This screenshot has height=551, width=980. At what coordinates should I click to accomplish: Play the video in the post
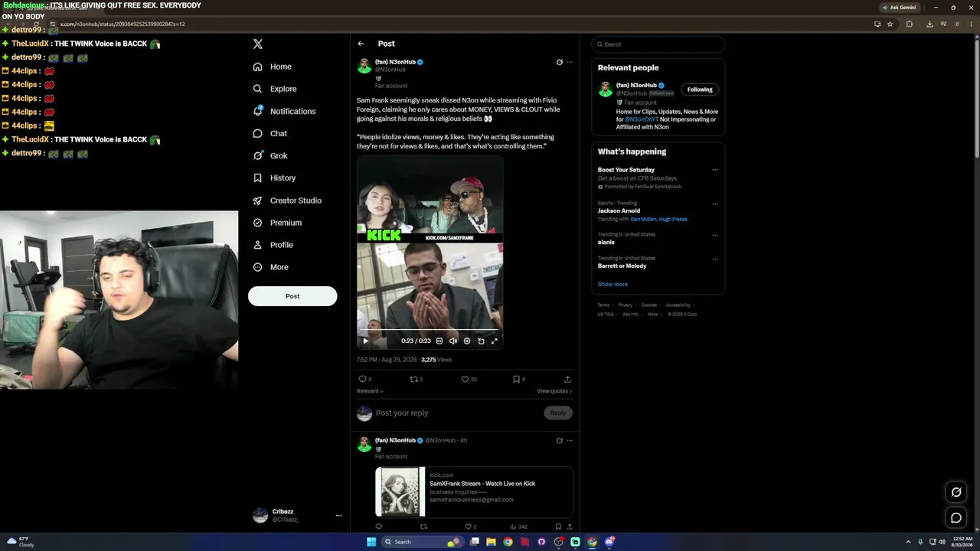tap(365, 341)
